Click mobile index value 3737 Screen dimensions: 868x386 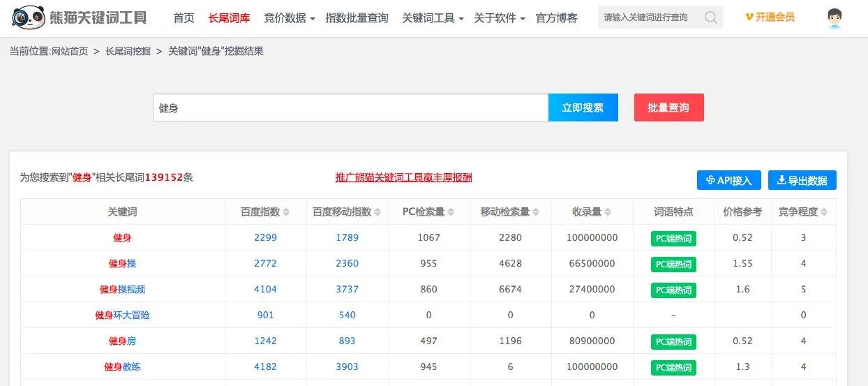[347, 289]
